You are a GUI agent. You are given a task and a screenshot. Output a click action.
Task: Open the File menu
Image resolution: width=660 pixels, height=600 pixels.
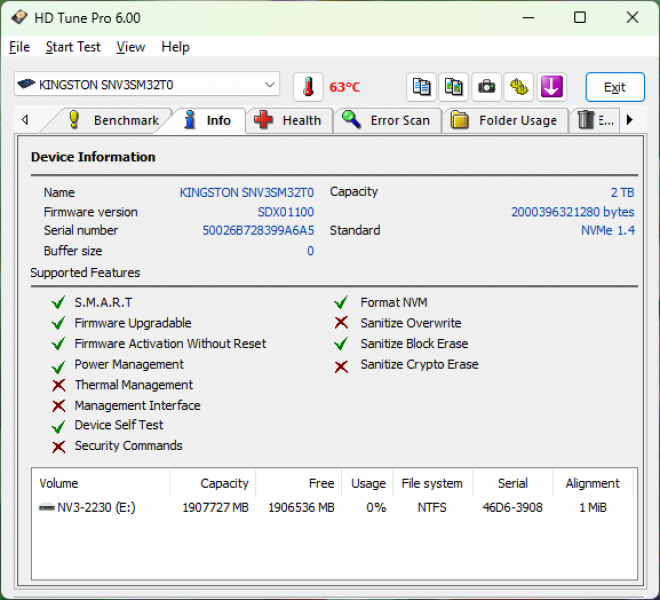click(19, 47)
